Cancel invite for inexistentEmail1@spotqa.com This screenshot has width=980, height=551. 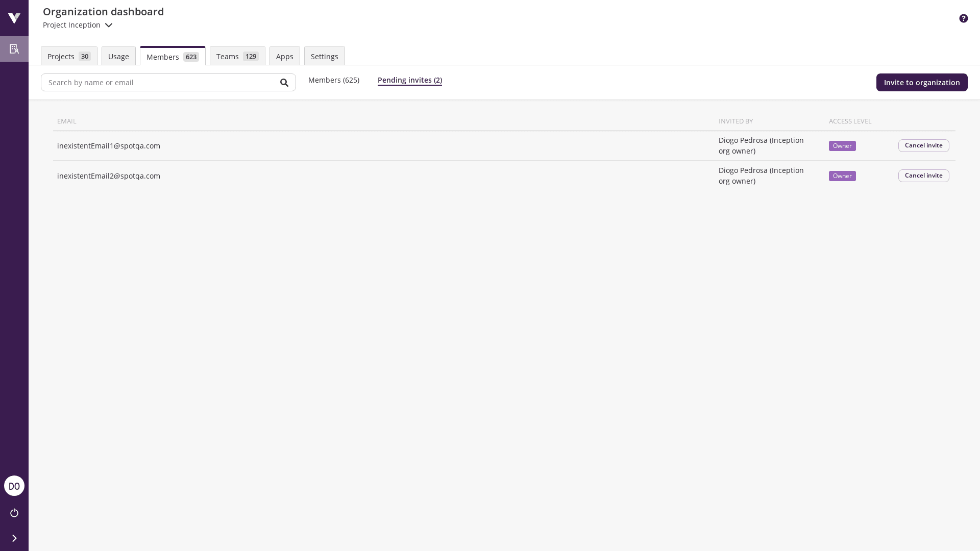pyautogui.click(x=923, y=145)
